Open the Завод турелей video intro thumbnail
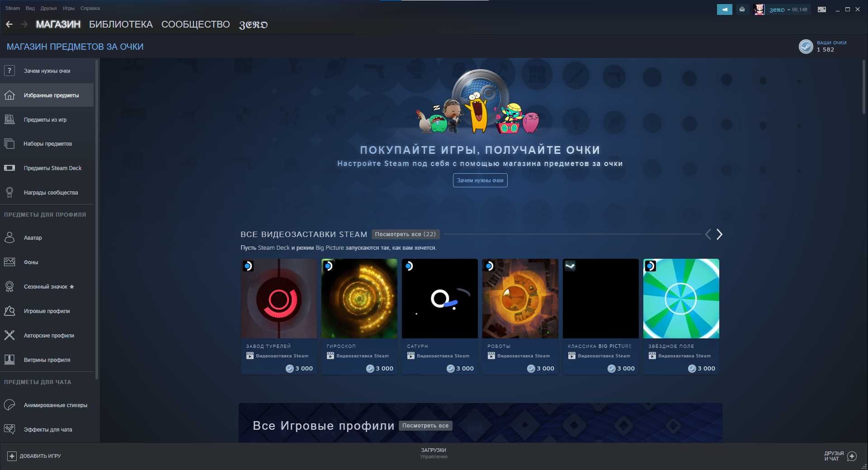 point(279,299)
